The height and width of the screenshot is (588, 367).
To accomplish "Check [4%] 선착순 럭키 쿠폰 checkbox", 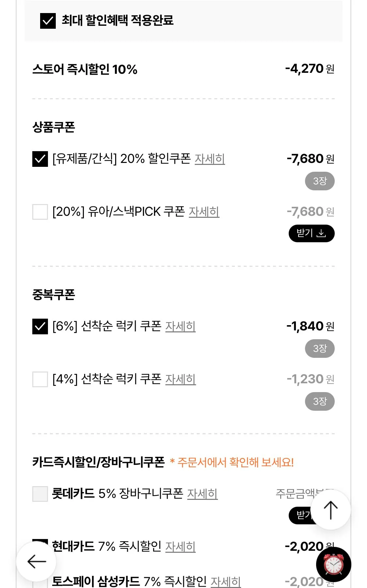I will coord(40,379).
